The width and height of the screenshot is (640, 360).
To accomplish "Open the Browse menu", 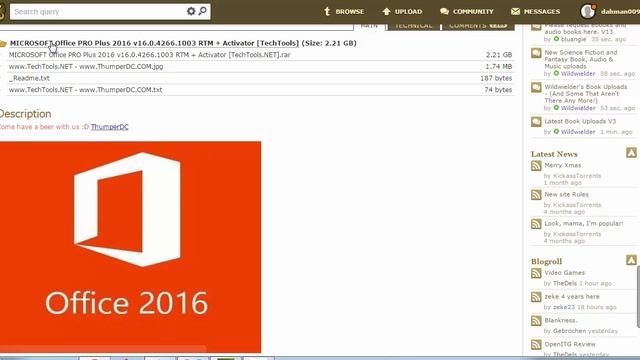I will [344, 11].
